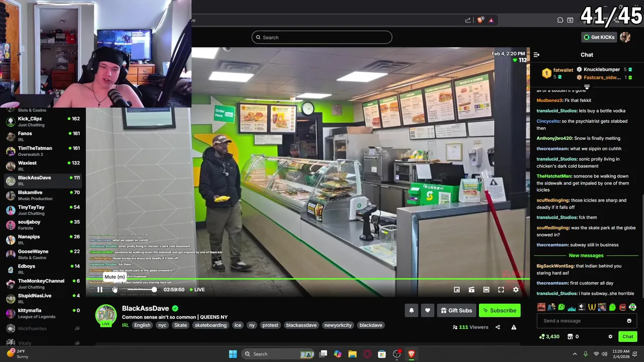Open Windows Start menu
644x362 pixels.
[x=233, y=354]
